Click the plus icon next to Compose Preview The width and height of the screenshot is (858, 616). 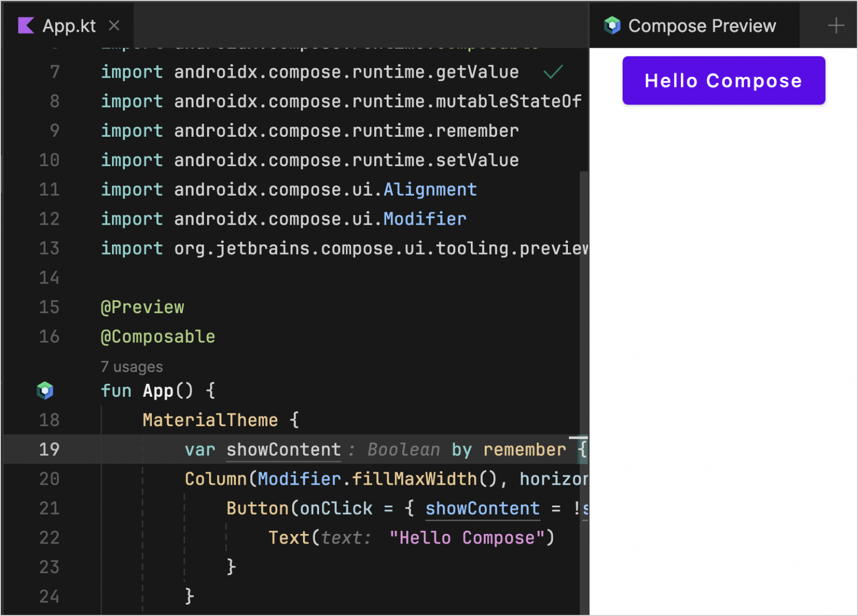coord(835,25)
